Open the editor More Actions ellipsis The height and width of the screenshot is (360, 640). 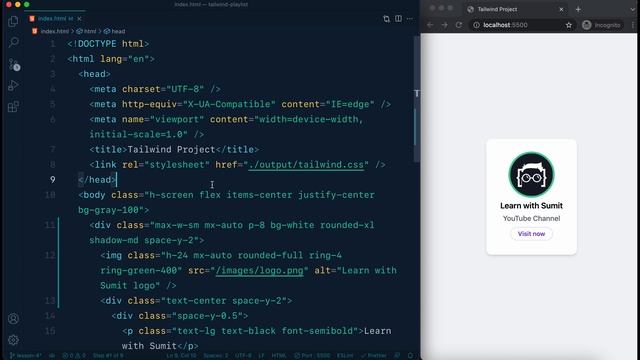tap(410, 19)
